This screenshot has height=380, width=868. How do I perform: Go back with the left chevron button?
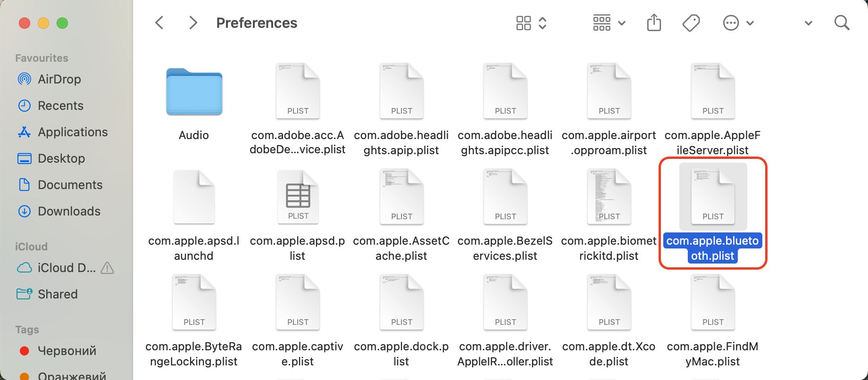(159, 23)
